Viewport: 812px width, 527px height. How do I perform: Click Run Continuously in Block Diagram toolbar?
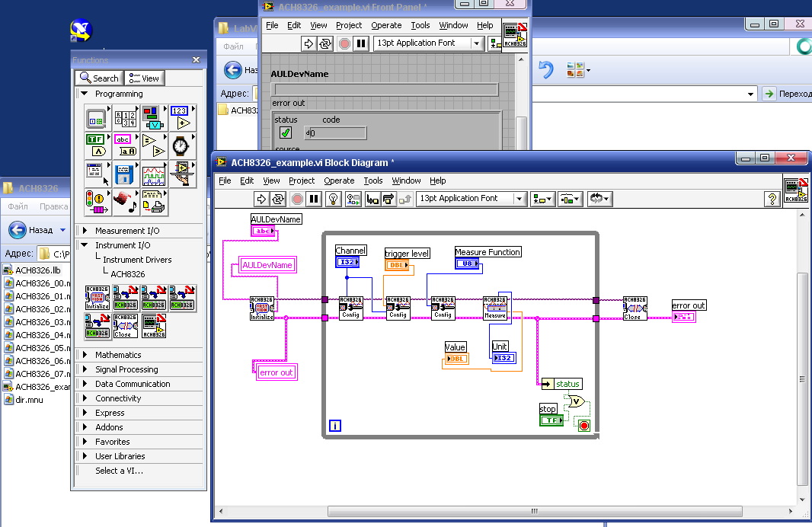[x=278, y=199]
